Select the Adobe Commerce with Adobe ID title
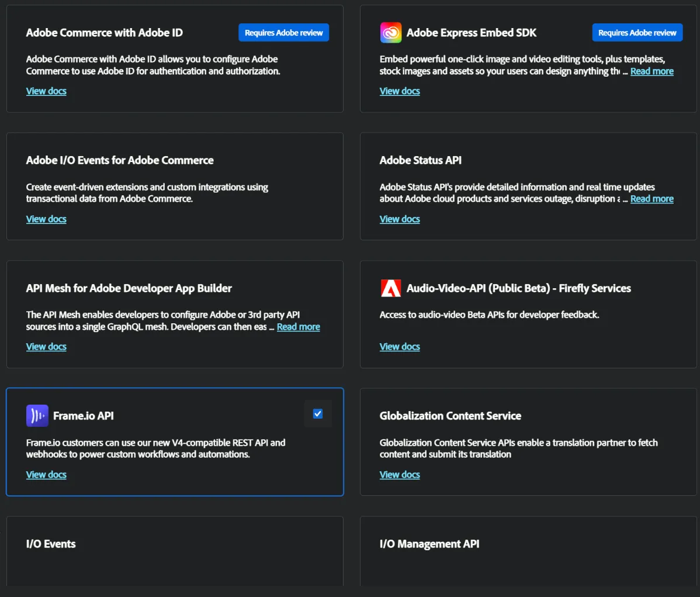The height and width of the screenshot is (597, 700). (105, 33)
